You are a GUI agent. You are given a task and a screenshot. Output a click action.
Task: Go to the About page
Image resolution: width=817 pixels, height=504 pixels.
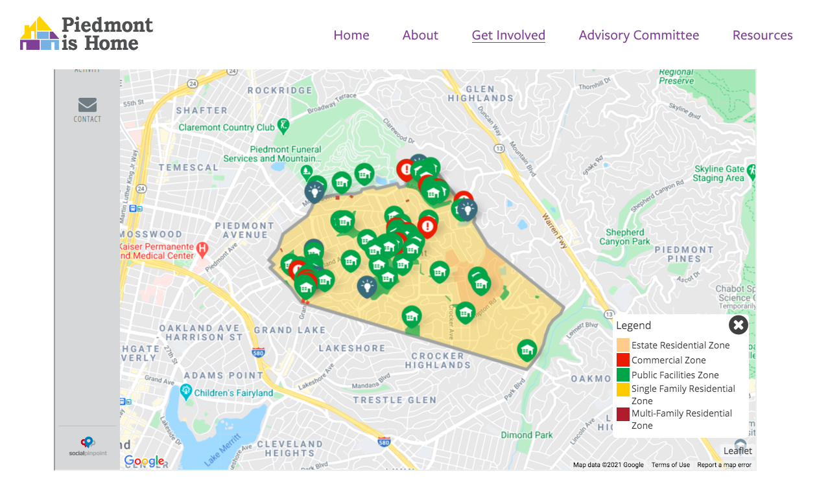pyautogui.click(x=420, y=35)
